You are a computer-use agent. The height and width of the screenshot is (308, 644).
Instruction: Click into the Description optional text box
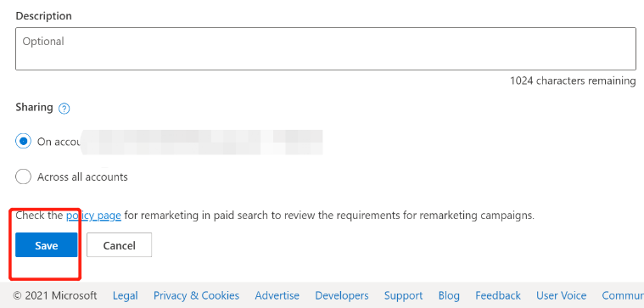[x=326, y=49]
